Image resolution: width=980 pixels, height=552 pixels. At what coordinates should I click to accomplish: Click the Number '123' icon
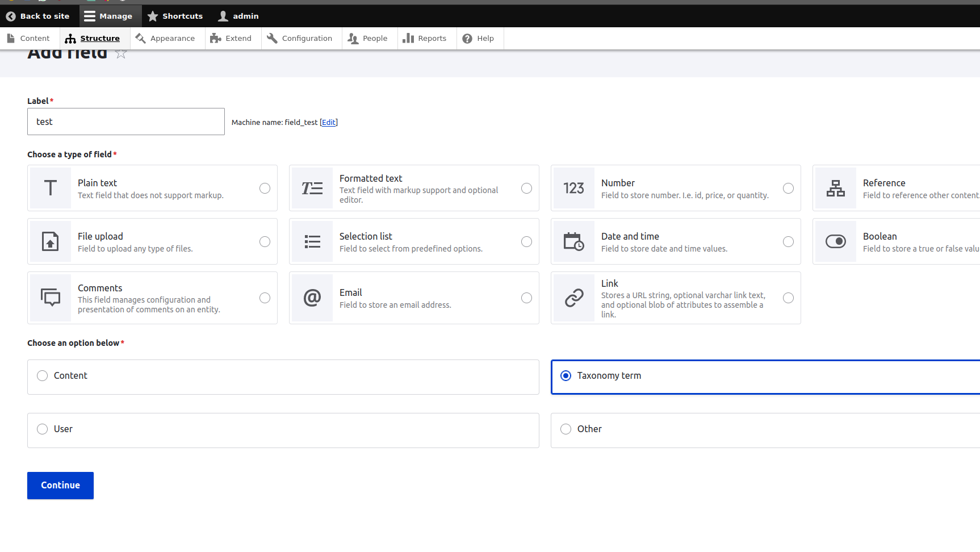pos(573,188)
